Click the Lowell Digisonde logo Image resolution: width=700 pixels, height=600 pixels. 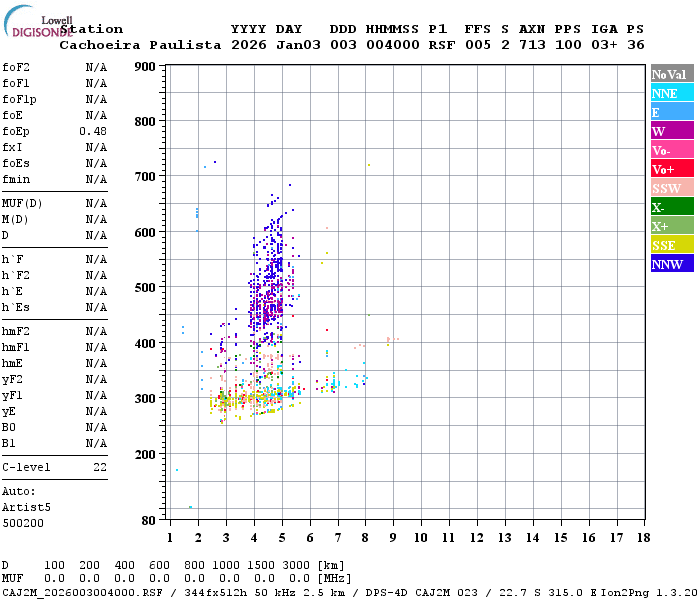[x=38, y=21]
